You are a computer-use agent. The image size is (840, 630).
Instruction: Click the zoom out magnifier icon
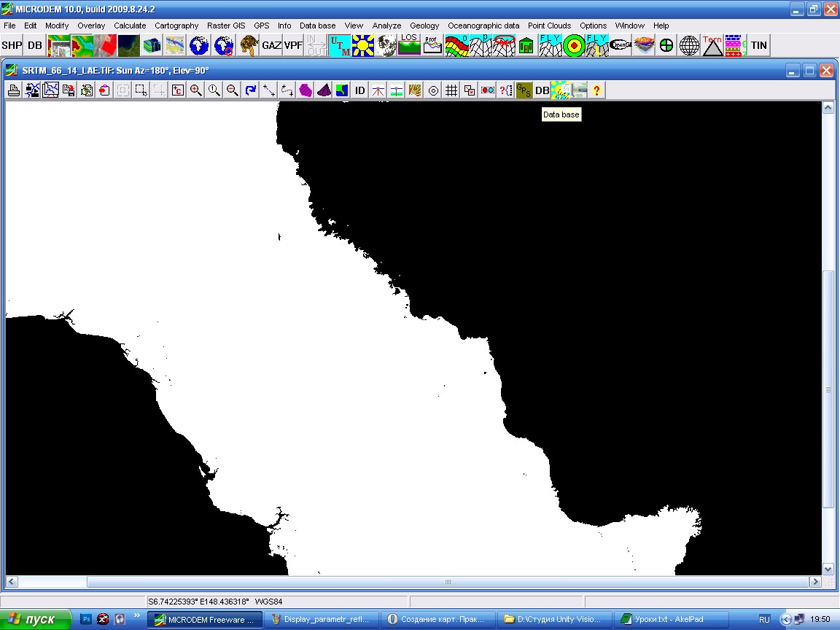point(232,90)
